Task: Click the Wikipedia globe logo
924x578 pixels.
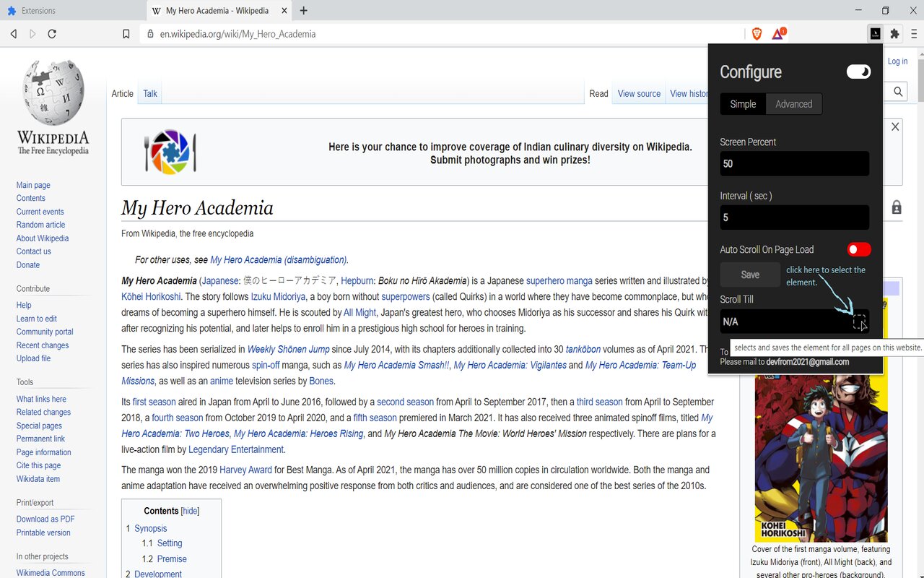Action: (53, 92)
